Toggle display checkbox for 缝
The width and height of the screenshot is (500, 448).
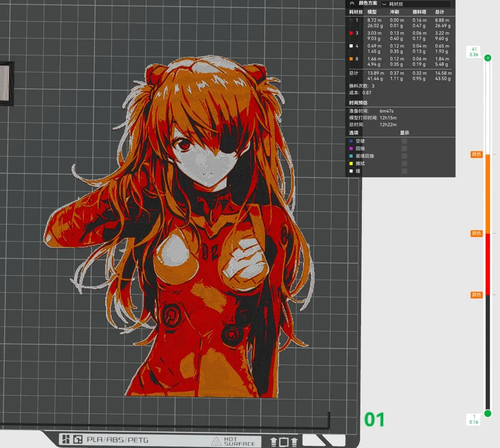click(x=404, y=171)
